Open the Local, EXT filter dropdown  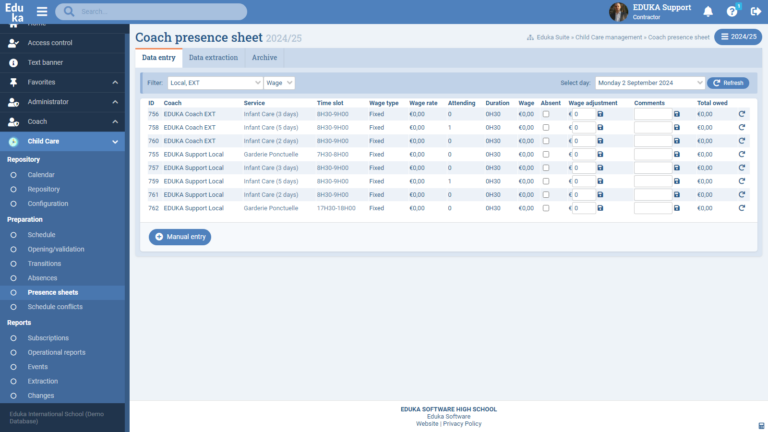click(215, 83)
